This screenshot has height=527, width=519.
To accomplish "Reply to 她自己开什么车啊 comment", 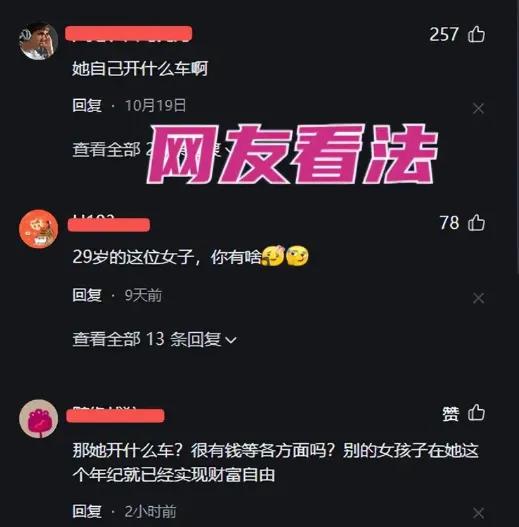I will [x=87, y=106].
